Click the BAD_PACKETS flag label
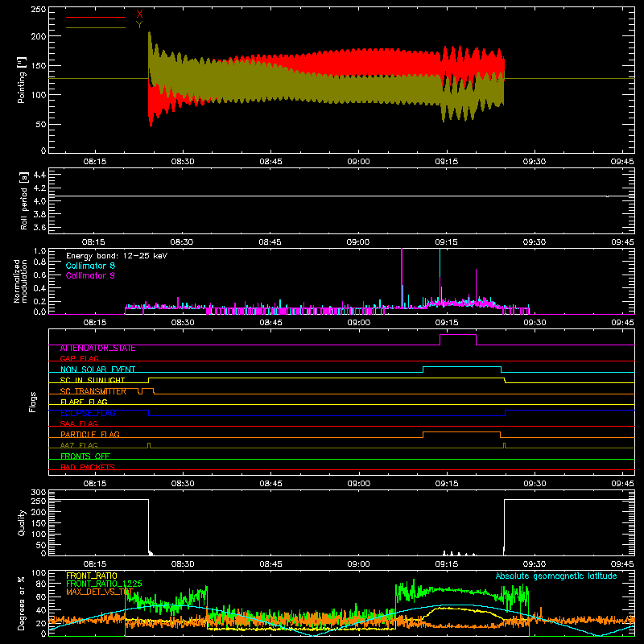Screen dimensions: 644x644 88,468
